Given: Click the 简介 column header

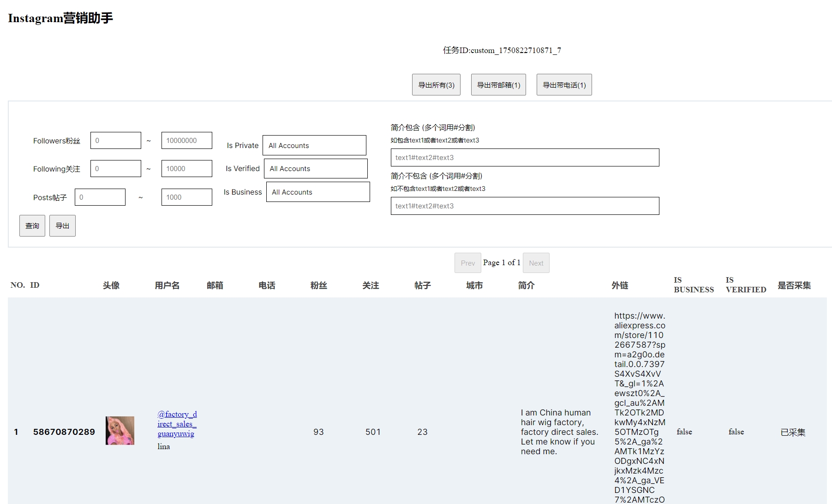Looking at the screenshot, I should pos(527,285).
